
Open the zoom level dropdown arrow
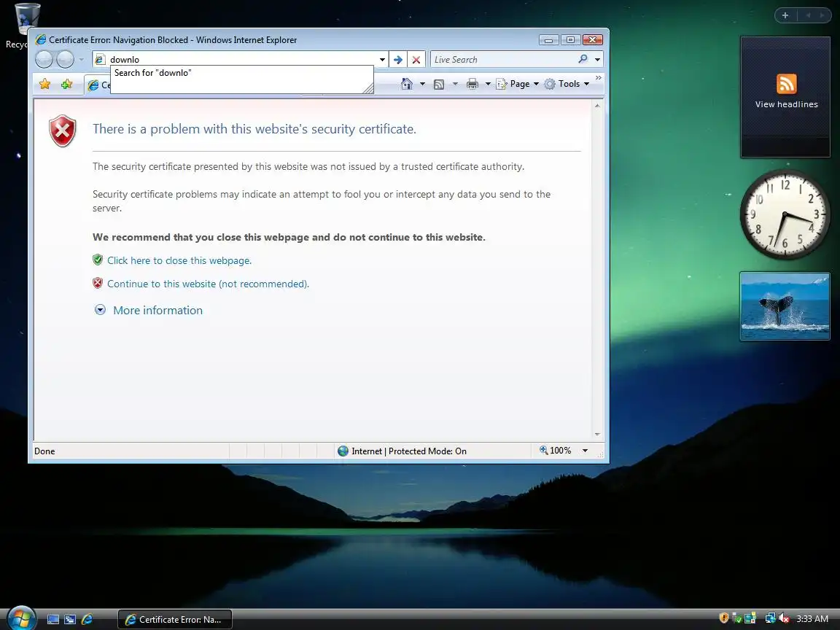pyautogui.click(x=585, y=451)
